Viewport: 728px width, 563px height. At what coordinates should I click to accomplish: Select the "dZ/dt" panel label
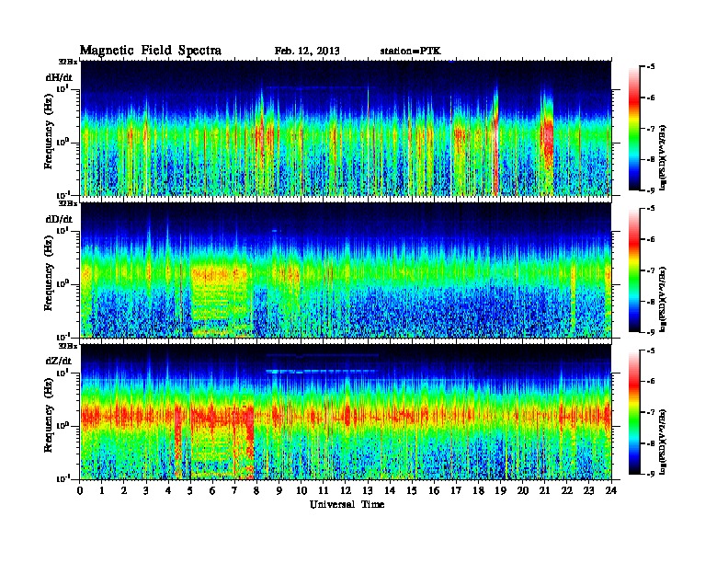(x=59, y=361)
